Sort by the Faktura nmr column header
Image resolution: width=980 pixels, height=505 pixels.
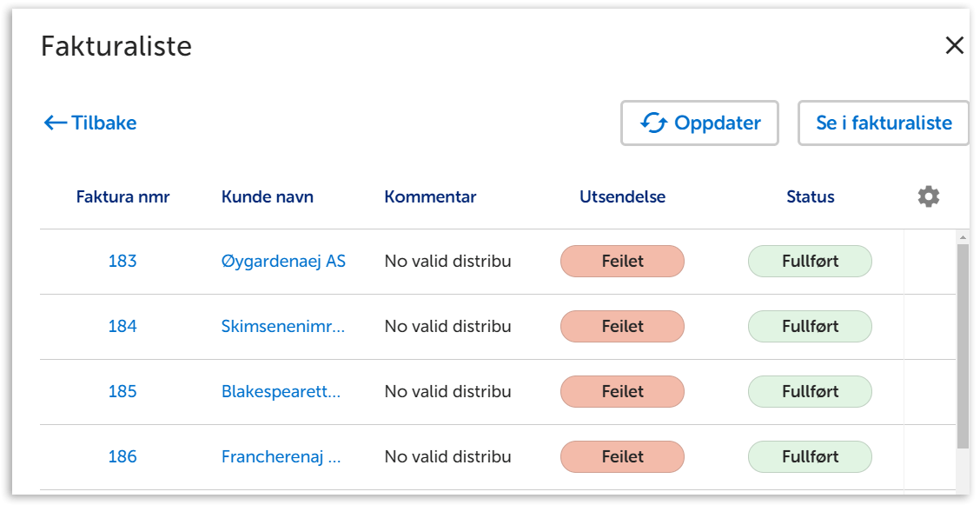tap(122, 196)
